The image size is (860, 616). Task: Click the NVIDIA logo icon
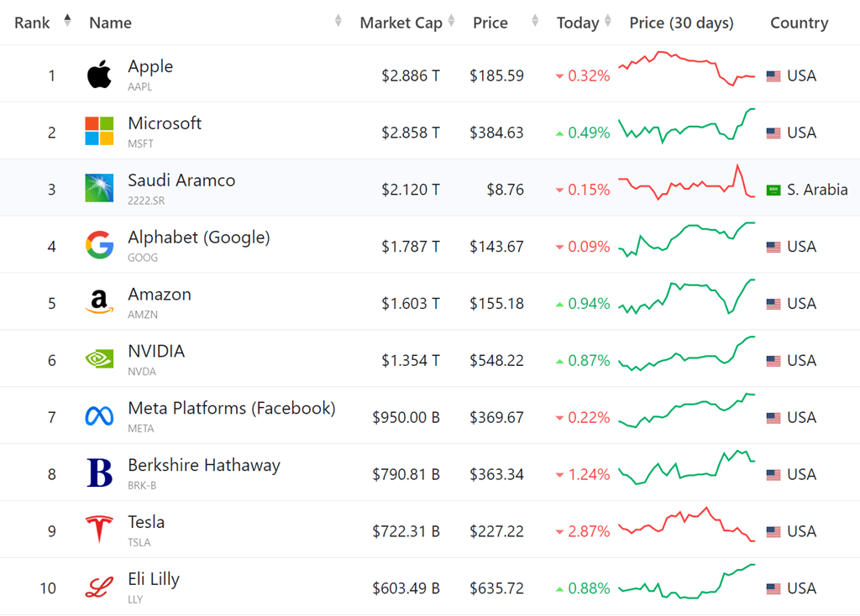(99, 359)
